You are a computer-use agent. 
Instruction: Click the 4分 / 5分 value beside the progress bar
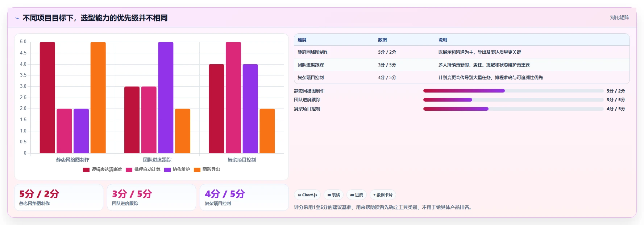pyautogui.click(x=616, y=109)
